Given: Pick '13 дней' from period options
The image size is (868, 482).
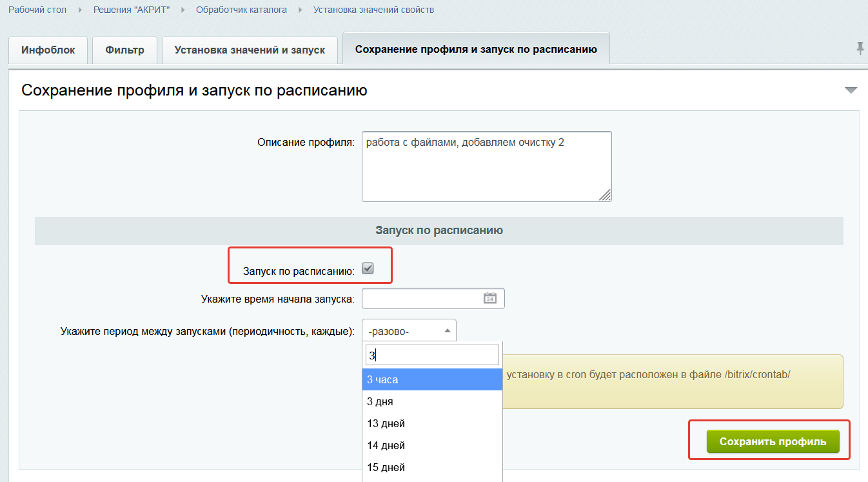Looking at the screenshot, I should pyautogui.click(x=432, y=424).
